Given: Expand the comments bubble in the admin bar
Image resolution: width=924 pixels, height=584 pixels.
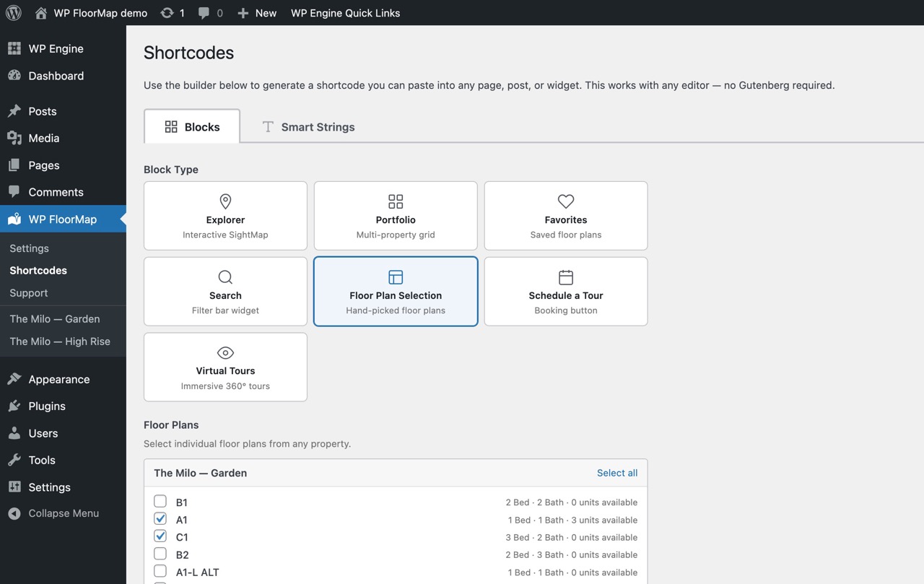Looking at the screenshot, I should tap(209, 12).
